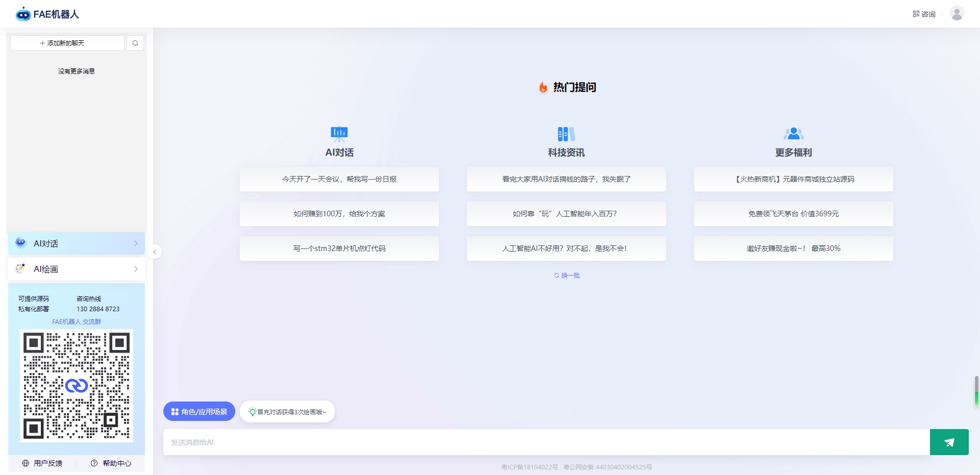Collapse the sidebar with the left arrow
Screen dimensions: 980x475
pos(154,252)
